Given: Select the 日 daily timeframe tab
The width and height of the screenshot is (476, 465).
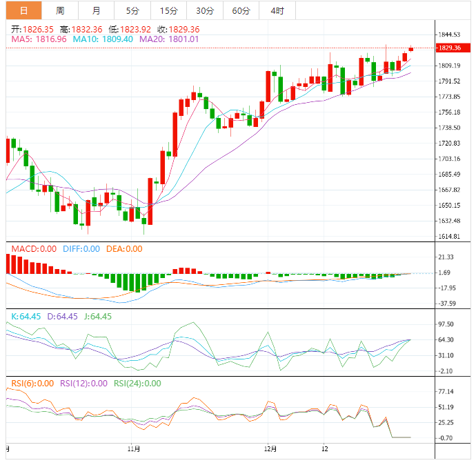Looking at the screenshot, I should coord(23,10).
